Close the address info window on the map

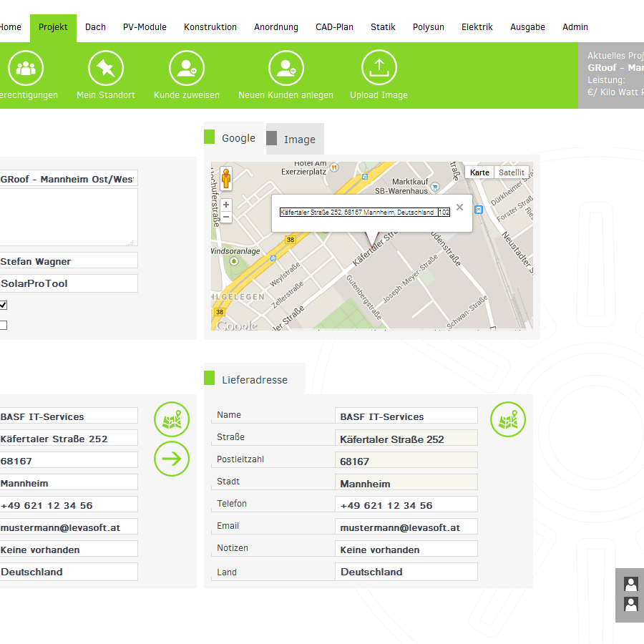[x=459, y=208]
